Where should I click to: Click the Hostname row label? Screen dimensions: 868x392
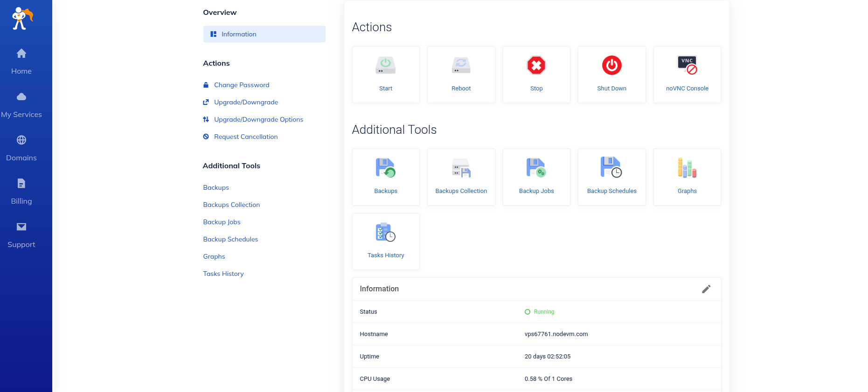coord(374,334)
